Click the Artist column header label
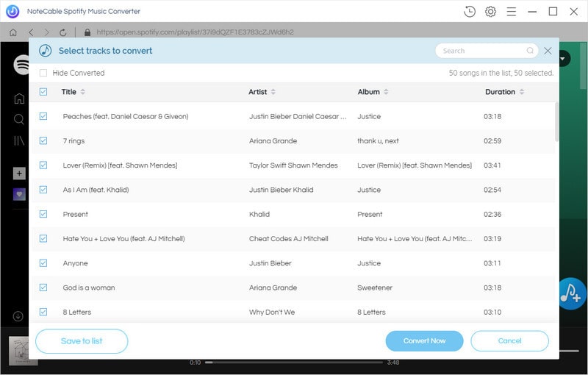 (x=258, y=92)
